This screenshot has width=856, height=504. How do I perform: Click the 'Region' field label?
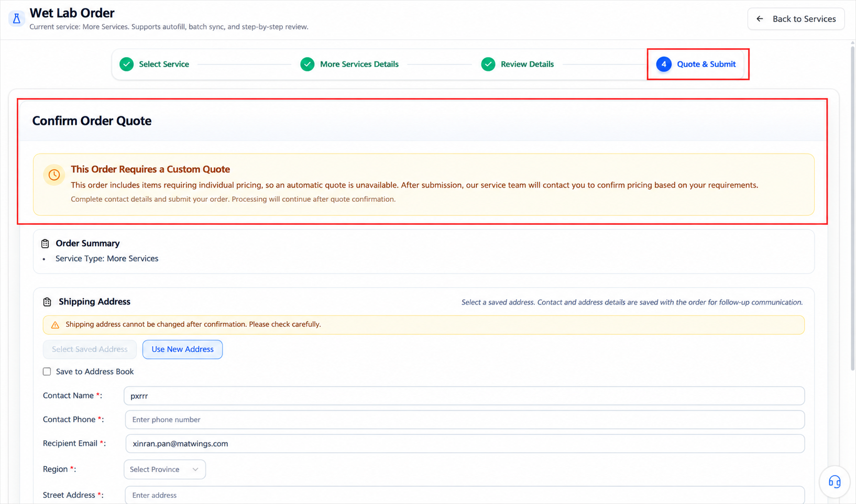click(59, 469)
